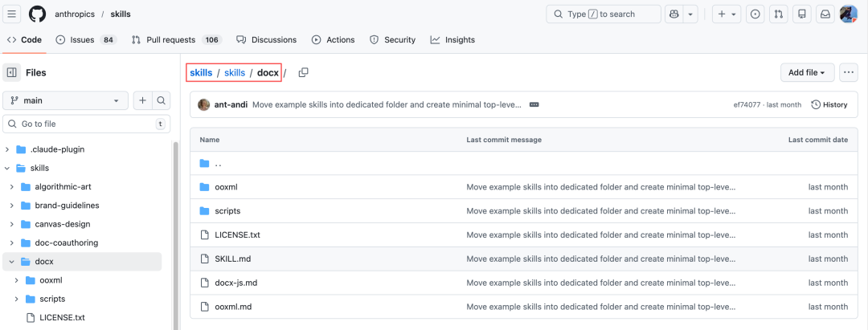The image size is (868, 330).
Task: Click the skills repository name link
Action: 120,14
